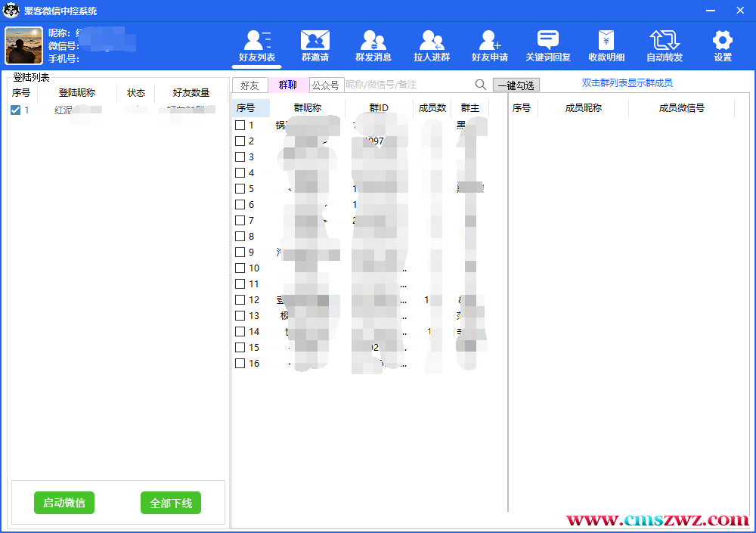
Task: Select the 拉人进群 toolbar icon
Action: 432,41
